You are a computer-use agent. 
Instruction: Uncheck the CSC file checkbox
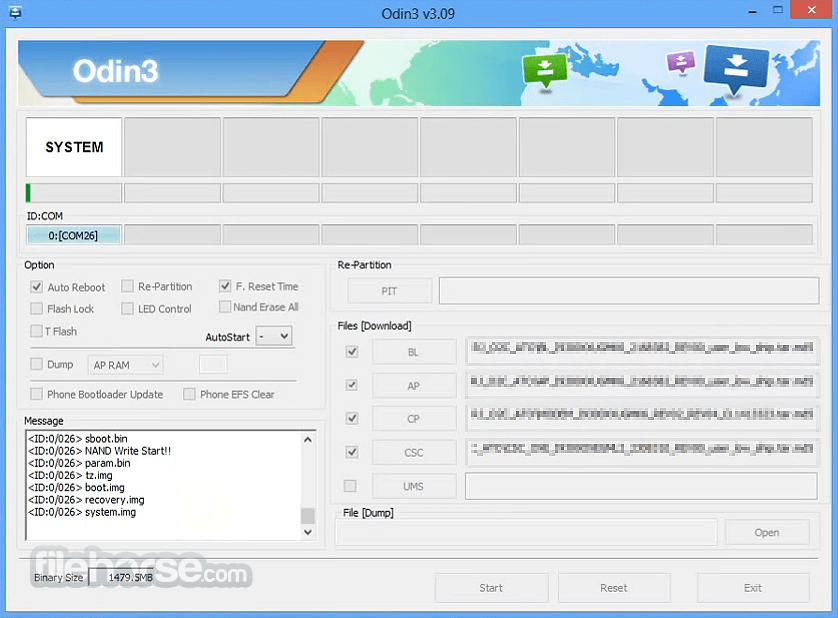352,452
